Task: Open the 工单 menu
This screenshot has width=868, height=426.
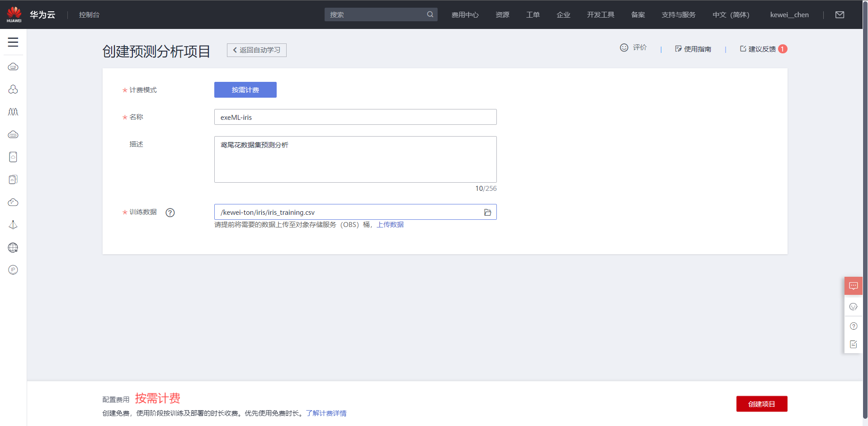Action: click(533, 15)
